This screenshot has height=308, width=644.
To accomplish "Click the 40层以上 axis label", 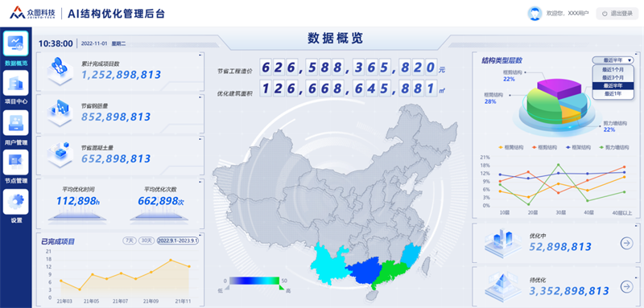I will tap(621, 212).
